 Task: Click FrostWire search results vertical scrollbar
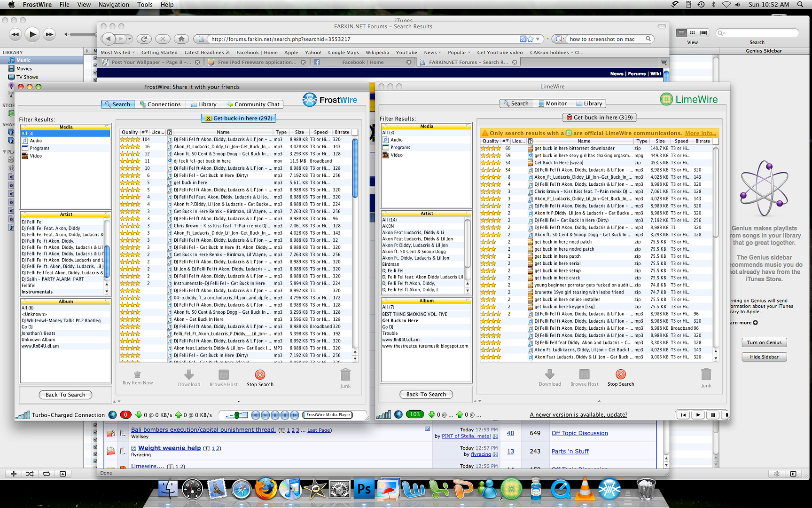pos(355,168)
